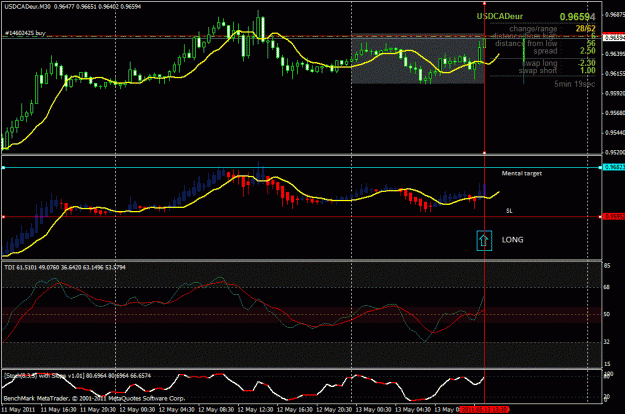Click the 0.95440 price axis label
This screenshot has width=625, height=414.
(614, 133)
